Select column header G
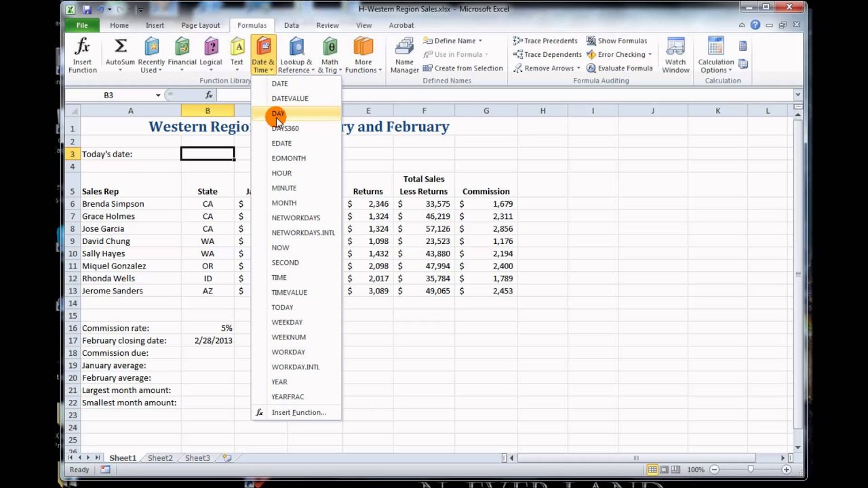The height and width of the screenshot is (488, 868). click(486, 110)
